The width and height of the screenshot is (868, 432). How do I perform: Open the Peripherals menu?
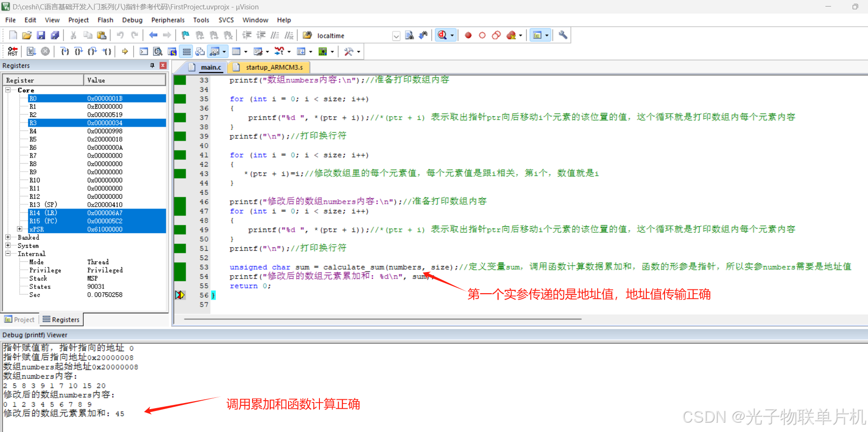[x=168, y=20]
